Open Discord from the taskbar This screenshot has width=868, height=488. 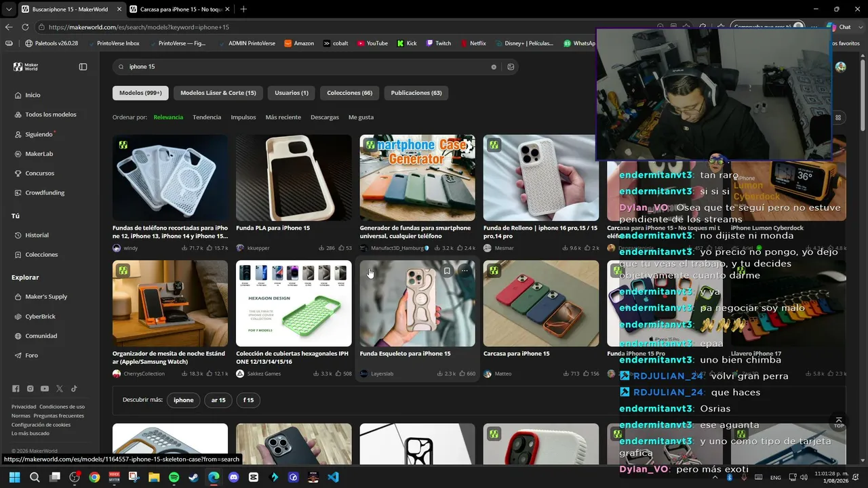(233, 477)
